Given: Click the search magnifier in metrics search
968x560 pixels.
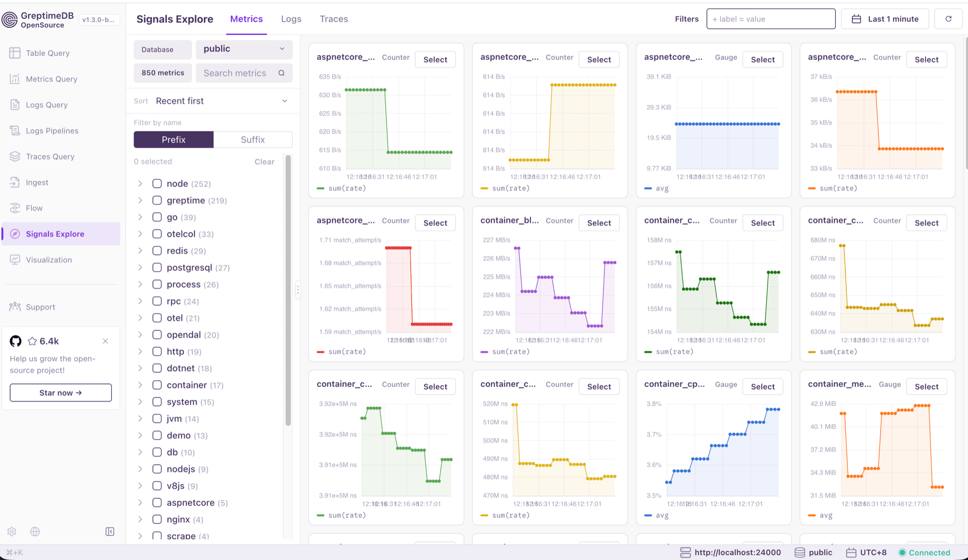Looking at the screenshot, I should coord(282,73).
